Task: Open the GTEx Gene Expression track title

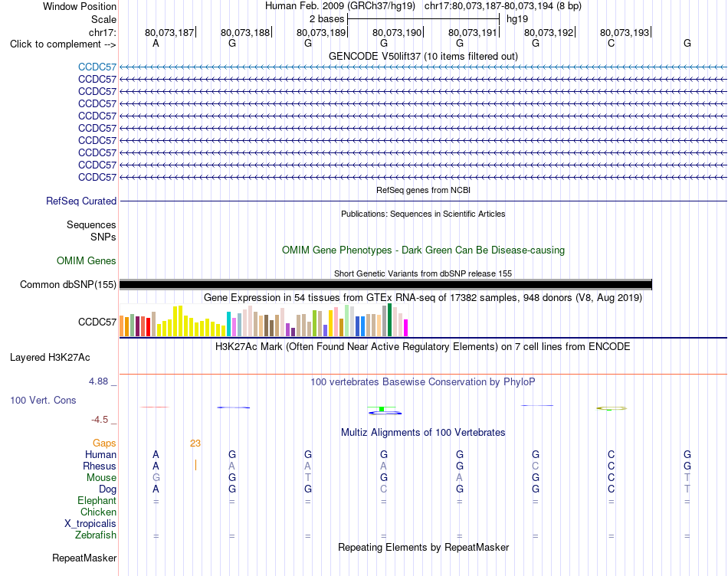Action: click(423, 297)
